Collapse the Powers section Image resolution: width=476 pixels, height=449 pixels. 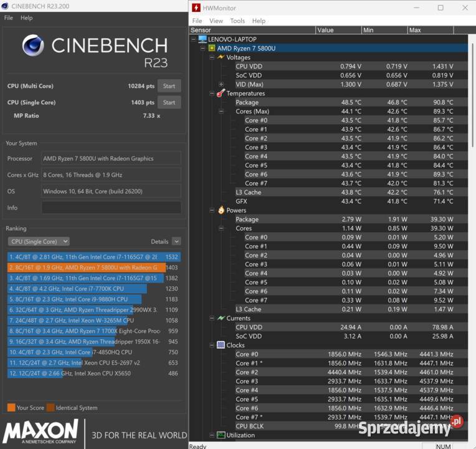(x=212, y=210)
